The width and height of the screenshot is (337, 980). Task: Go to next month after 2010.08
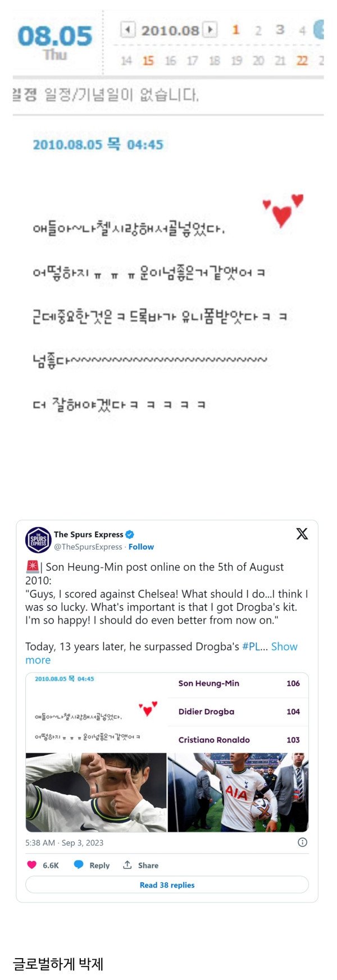pyautogui.click(x=210, y=29)
